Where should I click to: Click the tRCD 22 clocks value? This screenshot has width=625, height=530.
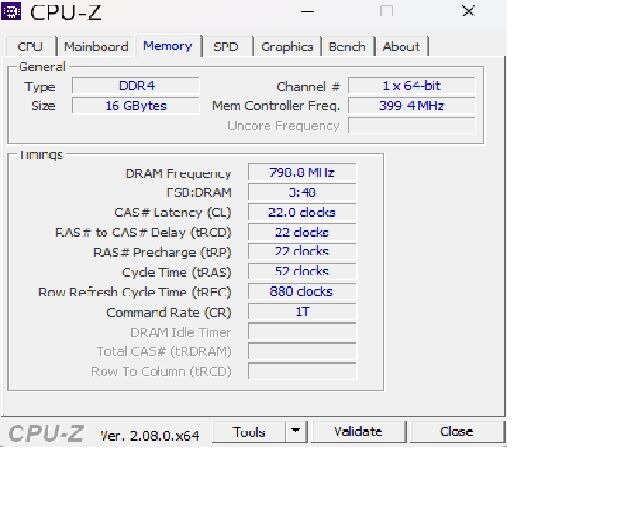coord(302,232)
